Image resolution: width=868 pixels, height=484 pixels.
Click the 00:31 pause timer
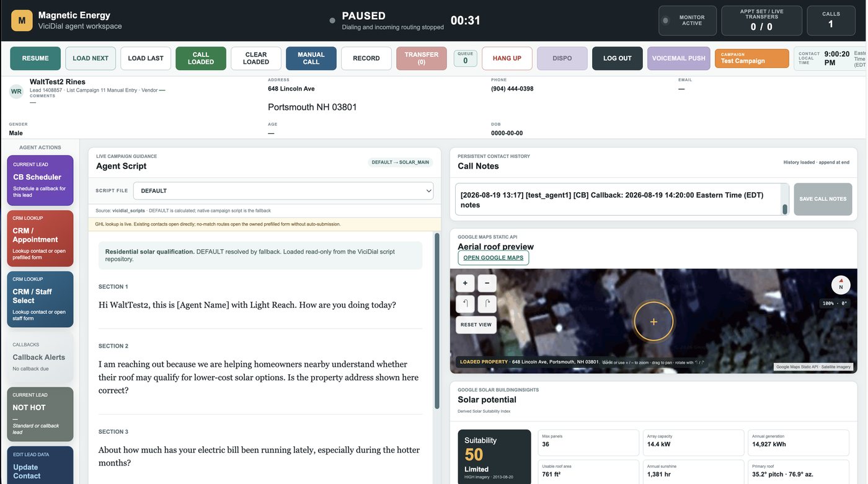tap(466, 20)
